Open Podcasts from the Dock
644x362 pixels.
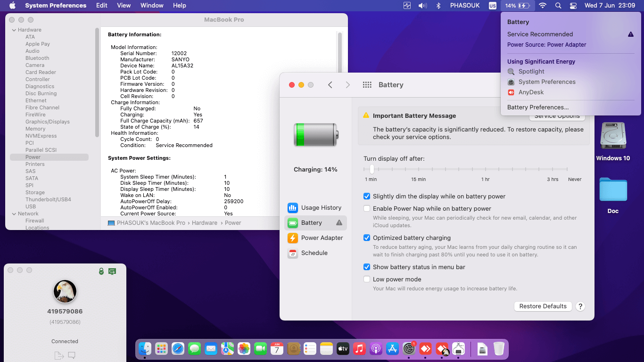pos(375,348)
